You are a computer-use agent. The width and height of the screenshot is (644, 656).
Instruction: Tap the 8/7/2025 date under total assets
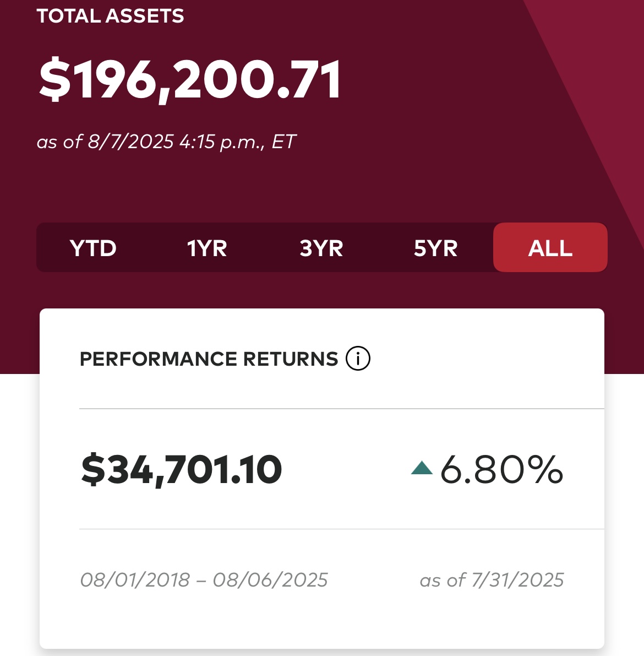click(x=131, y=142)
